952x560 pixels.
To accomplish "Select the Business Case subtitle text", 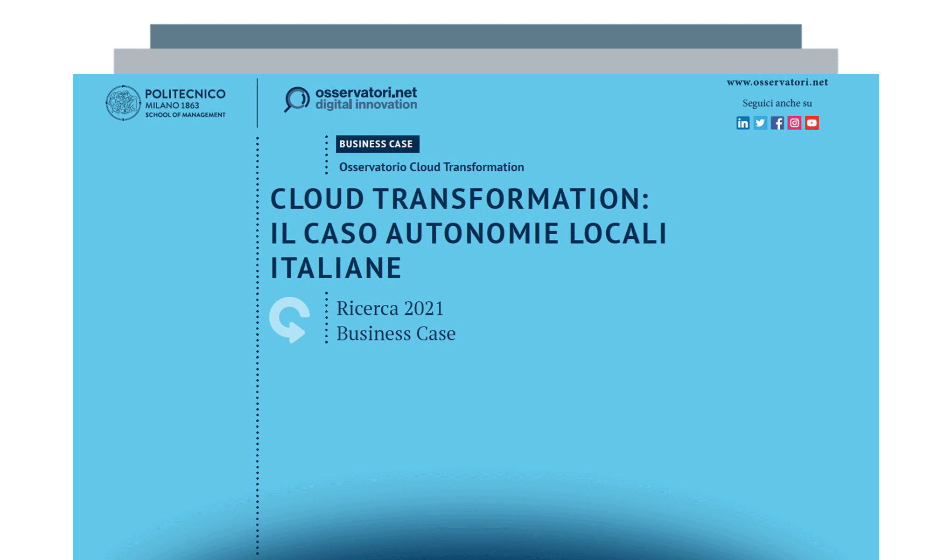I will [396, 333].
